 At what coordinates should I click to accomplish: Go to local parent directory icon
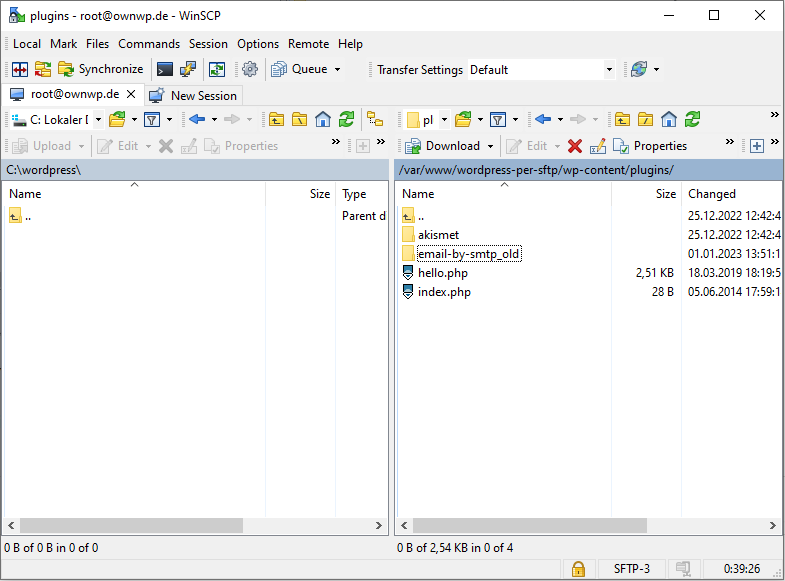coord(276,119)
